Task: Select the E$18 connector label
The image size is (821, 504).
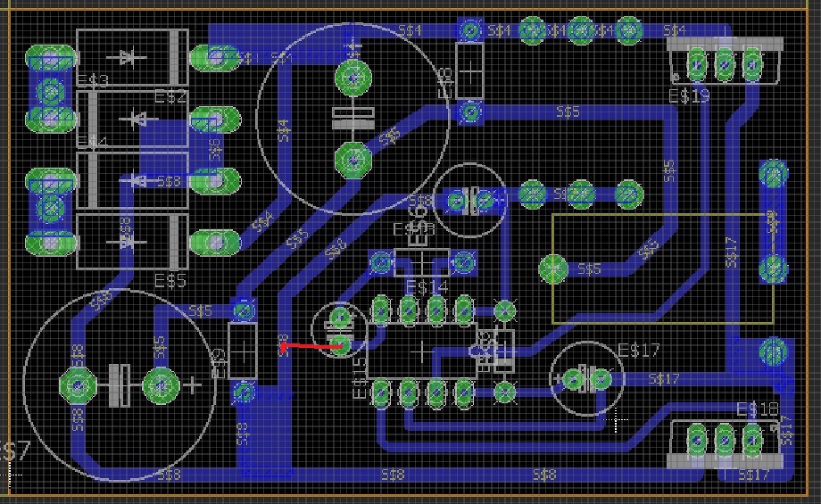Action: [757, 409]
